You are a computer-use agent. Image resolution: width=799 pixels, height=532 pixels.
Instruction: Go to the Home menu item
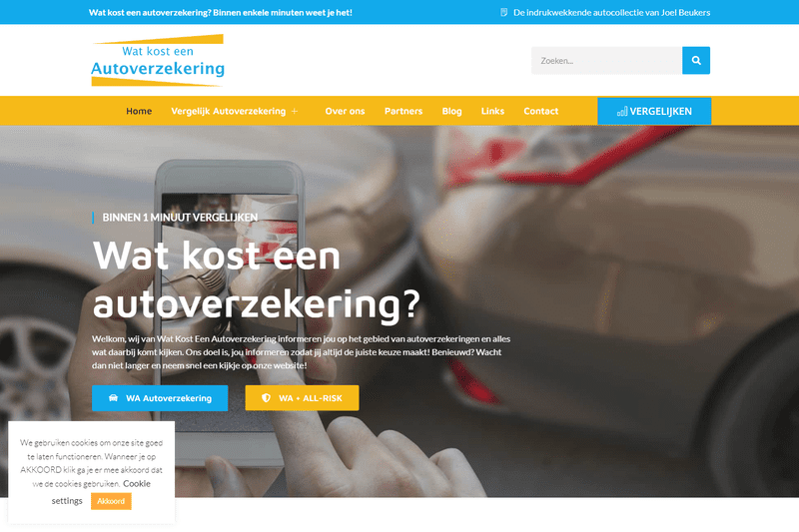[139, 111]
